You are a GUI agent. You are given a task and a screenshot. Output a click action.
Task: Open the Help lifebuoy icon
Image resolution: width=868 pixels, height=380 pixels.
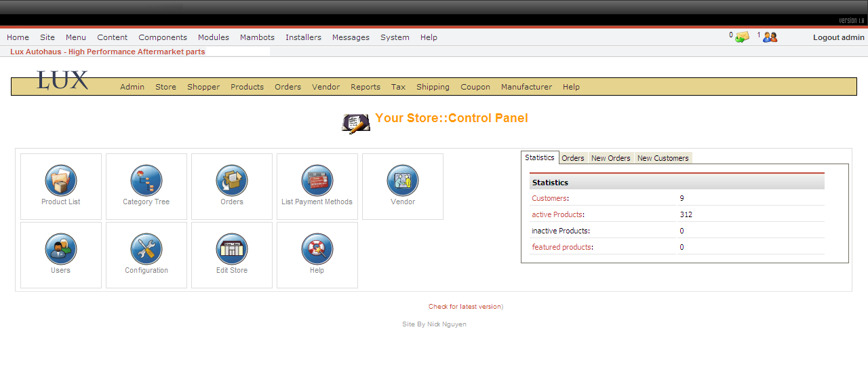[x=317, y=250]
